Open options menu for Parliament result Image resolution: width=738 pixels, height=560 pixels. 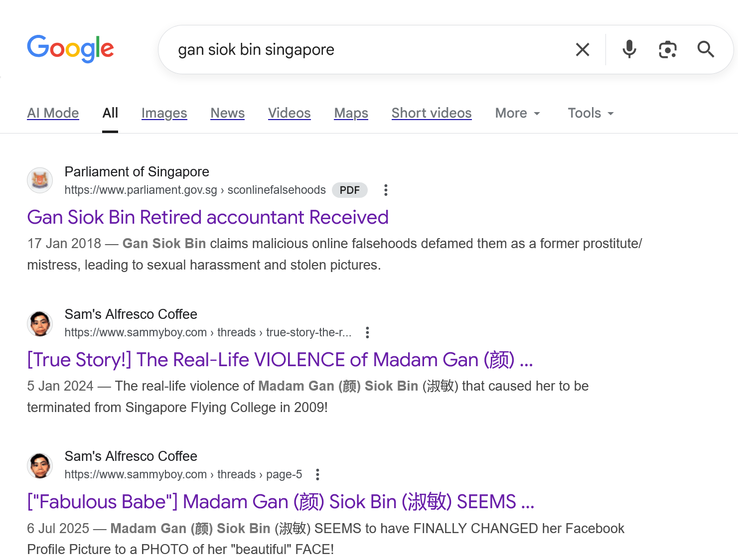click(385, 190)
